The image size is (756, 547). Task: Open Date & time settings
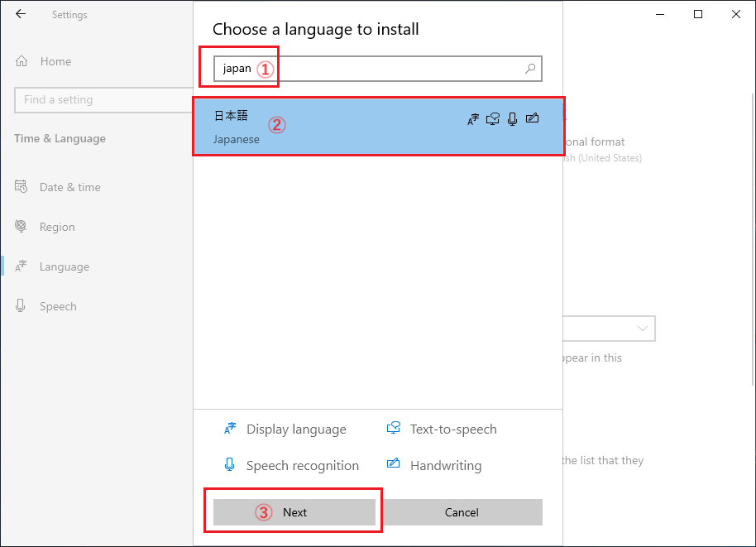point(70,187)
